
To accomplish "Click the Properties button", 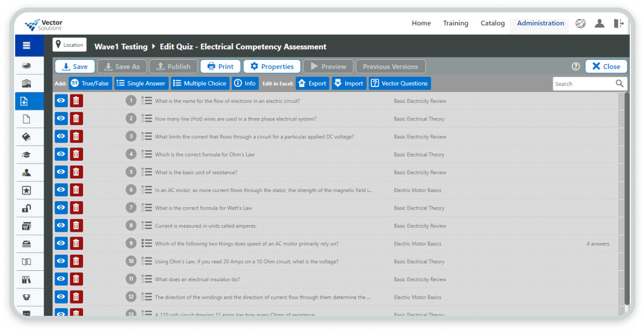I will coord(272,66).
